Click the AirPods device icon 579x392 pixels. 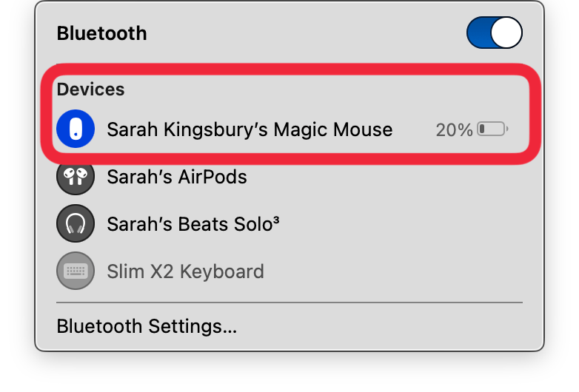[x=75, y=177]
